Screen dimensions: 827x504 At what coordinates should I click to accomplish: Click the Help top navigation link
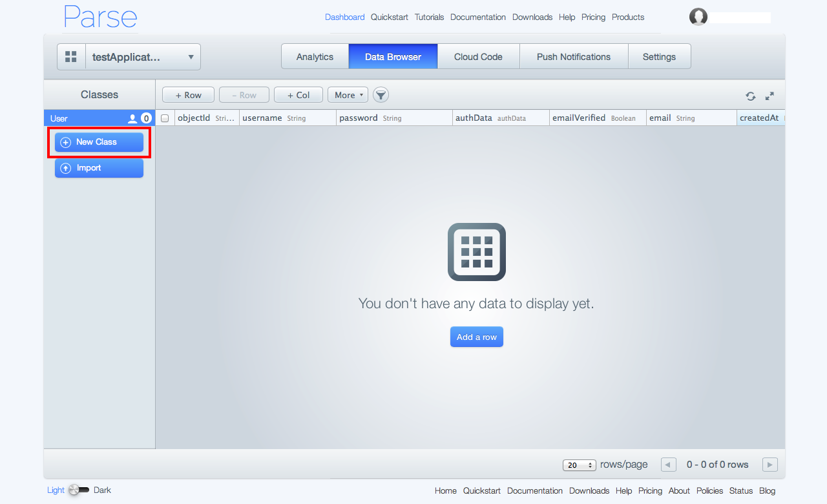tap(567, 17)
